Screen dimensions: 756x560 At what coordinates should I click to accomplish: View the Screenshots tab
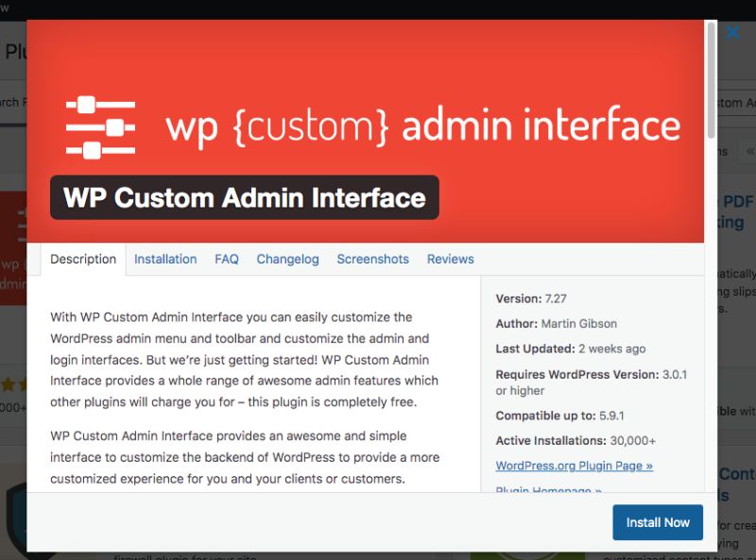[372, 259]
